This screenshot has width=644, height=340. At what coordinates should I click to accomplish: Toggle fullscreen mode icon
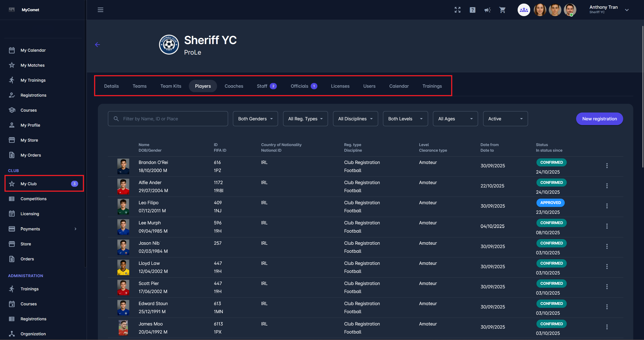click(x=457, y=10)
